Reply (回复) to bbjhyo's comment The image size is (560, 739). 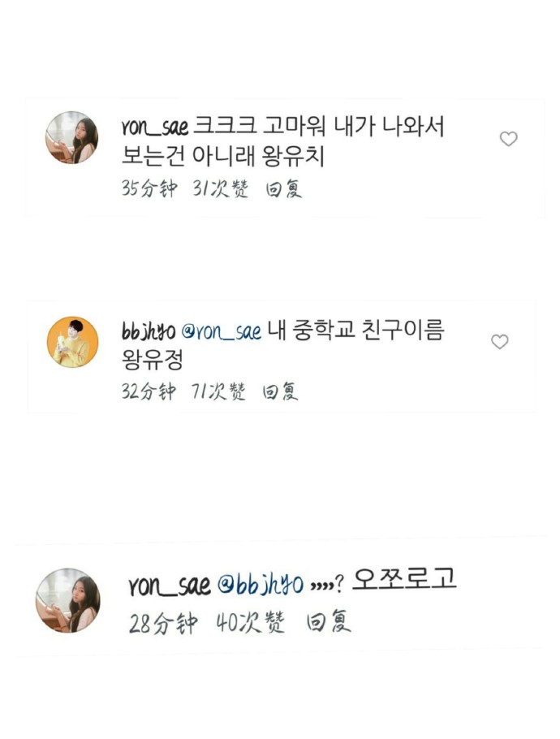click(x=280, y=391)
